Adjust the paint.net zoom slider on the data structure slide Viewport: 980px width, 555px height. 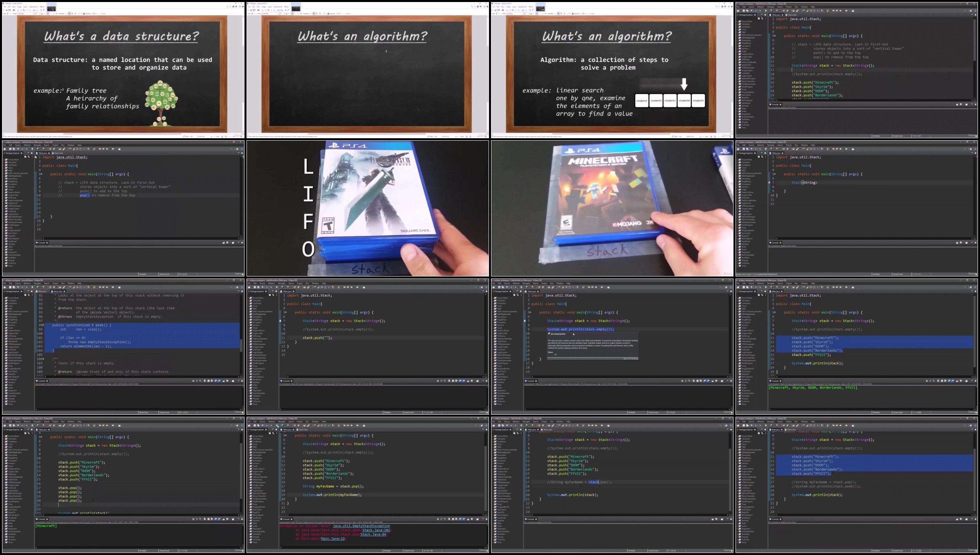coord(234,137)
